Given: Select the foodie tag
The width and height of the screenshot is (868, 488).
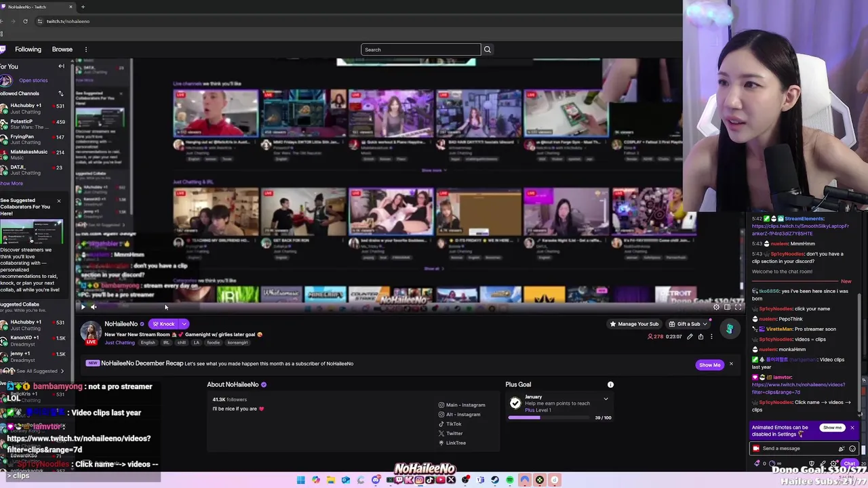Looking at the screenshot, I should (214, 343).
